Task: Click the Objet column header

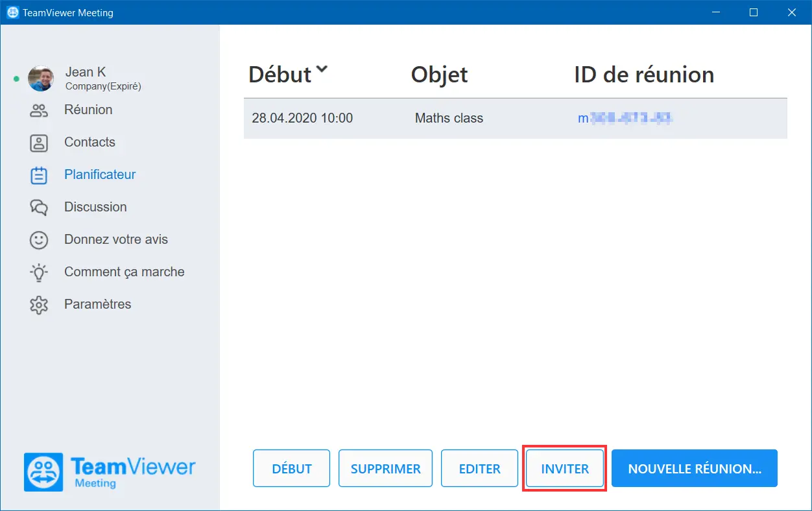Action: pyautogui.click(x=439, y=75)
